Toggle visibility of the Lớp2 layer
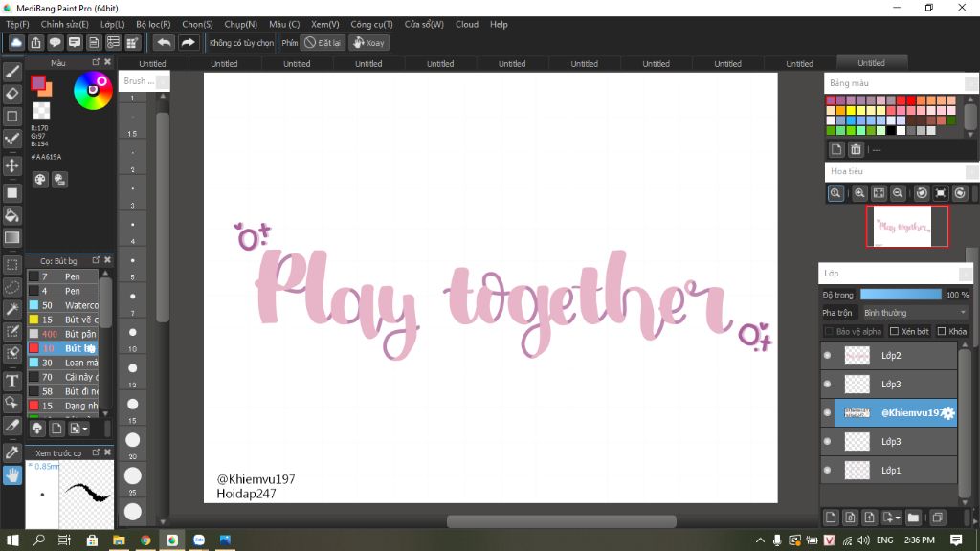The height and width of the screenshot is (551, 980). tap(828, 356)
